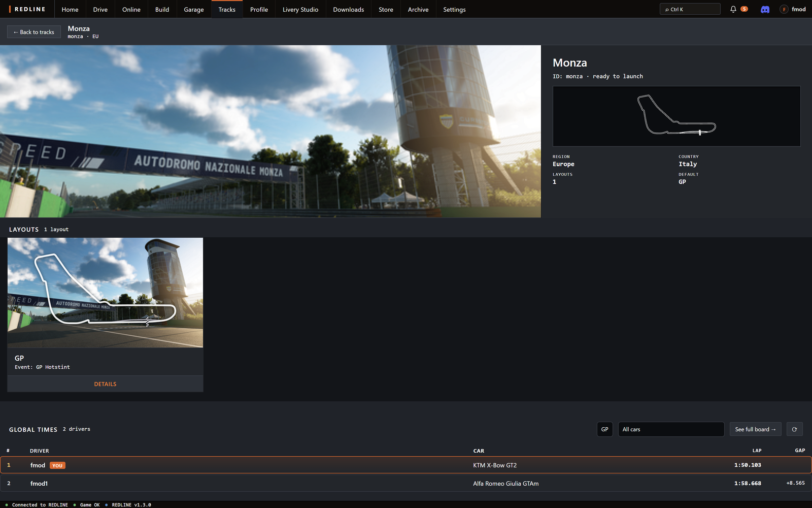Click the Monza track map preview
The height and width of the screenshot is (508, 812).
[676, 116]
